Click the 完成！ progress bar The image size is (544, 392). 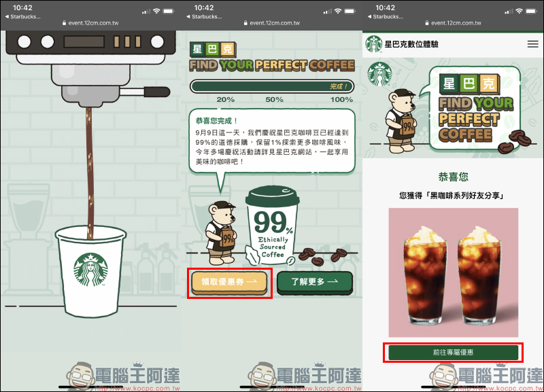pyautogui.click(x=271, y=86)
